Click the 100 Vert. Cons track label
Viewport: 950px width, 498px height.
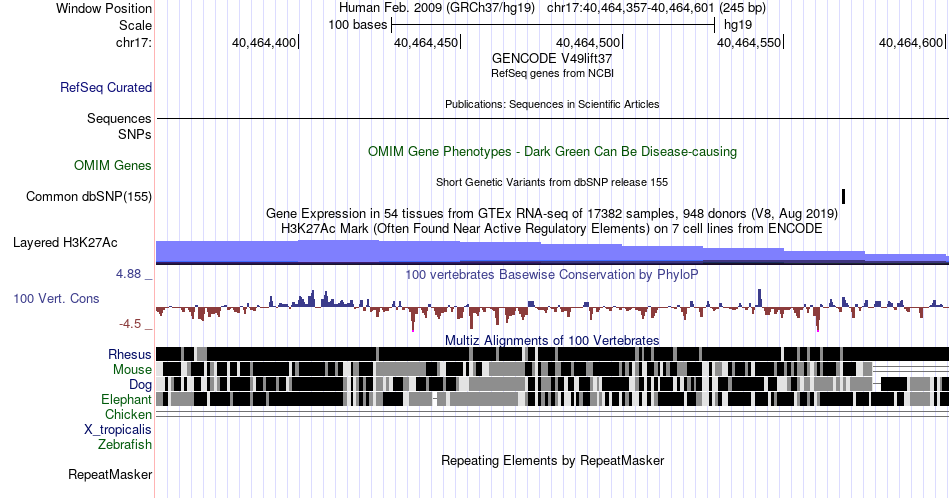(56, 298)
